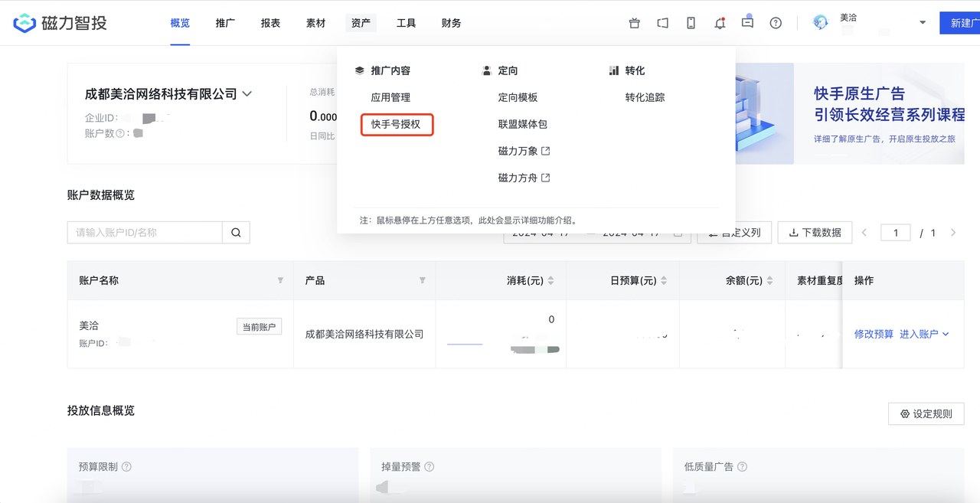The width and height of the screenshot is (980, 503).
Task: Click help icon beside 掉量预警
Action: click(430, 467)
